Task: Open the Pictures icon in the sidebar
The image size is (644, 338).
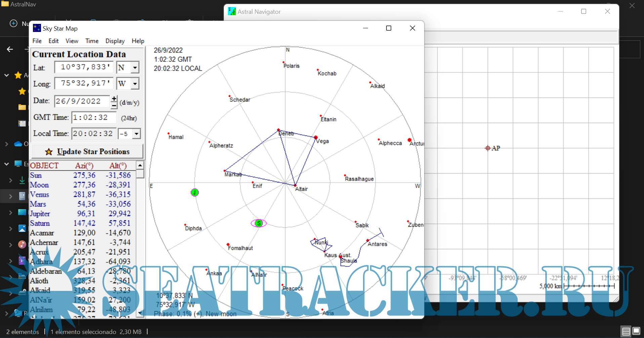Action: point(22,229)
